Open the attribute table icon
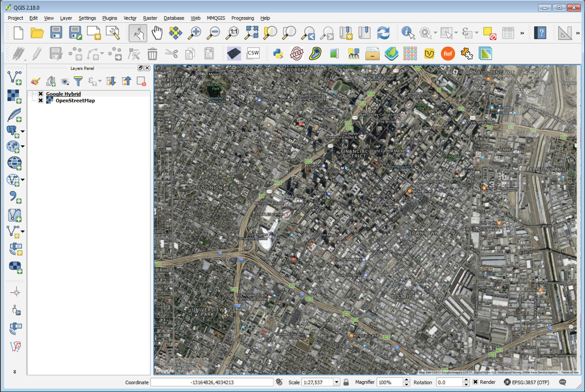This screenshot has height=392, width=585. 508,33
